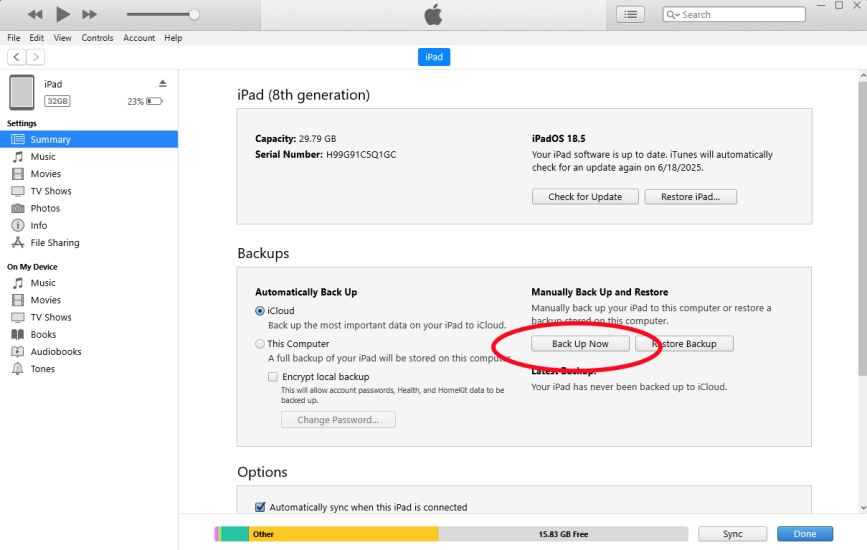Open Tones under On My Device
867x550 pixels.
[43, 369]
